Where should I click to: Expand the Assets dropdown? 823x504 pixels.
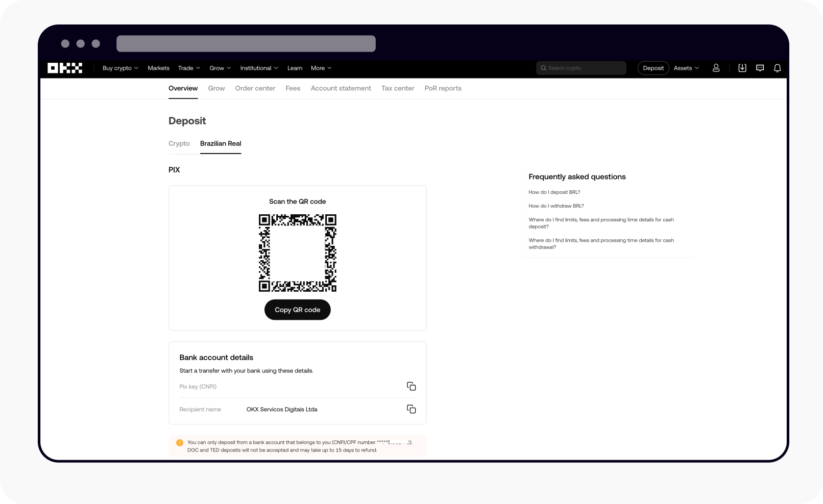[686, 68]
